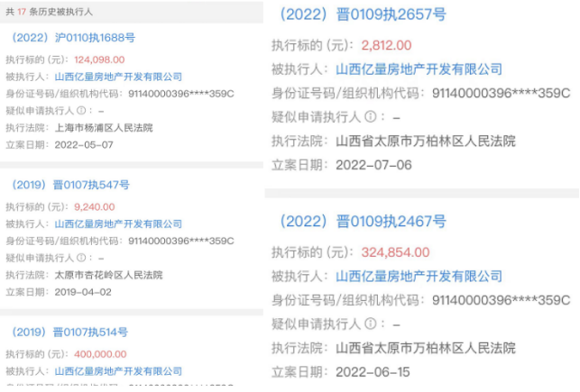Image resolution: width=580 pixels, height=392 pixels.
Task: Click the header 共17条历史被执行人
Action: [x=50, y=12]
